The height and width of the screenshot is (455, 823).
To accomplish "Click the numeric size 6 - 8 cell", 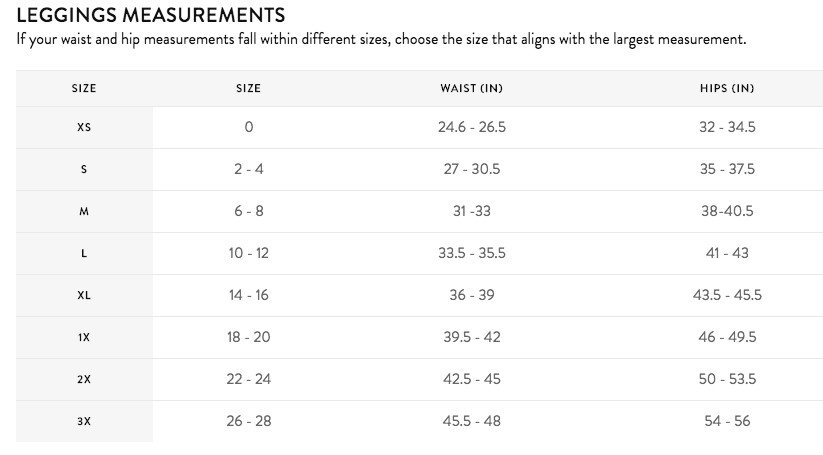I will [x=248, y=211].
